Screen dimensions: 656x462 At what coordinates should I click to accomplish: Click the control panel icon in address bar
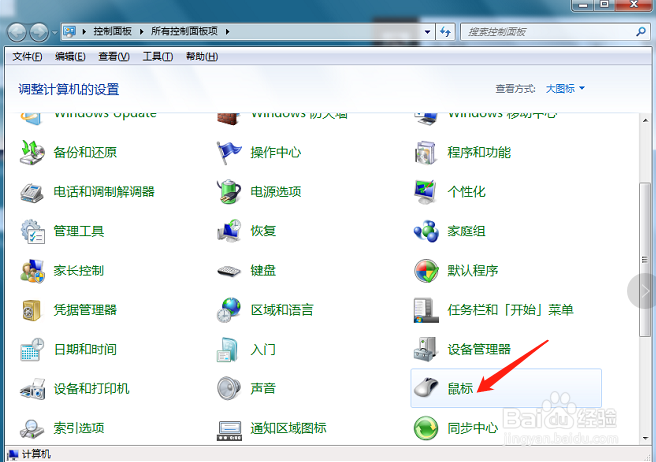(x=70, y=31)
